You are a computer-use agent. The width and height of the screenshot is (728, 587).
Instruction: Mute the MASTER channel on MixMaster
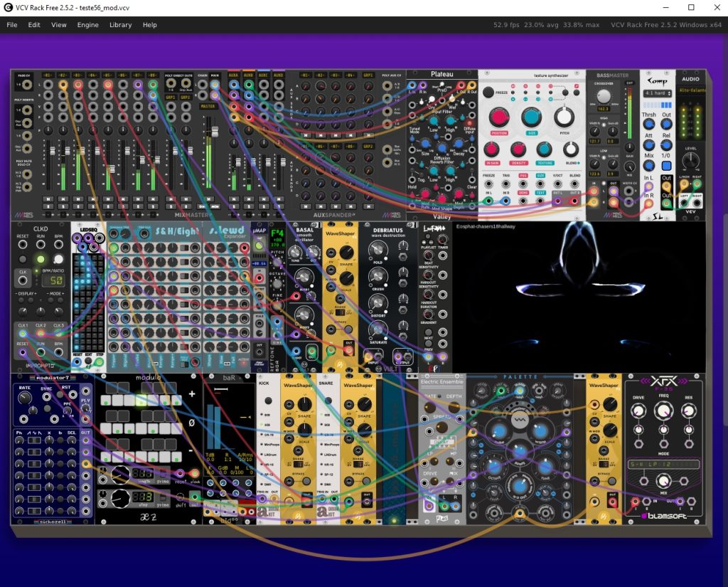coord(208,199)
